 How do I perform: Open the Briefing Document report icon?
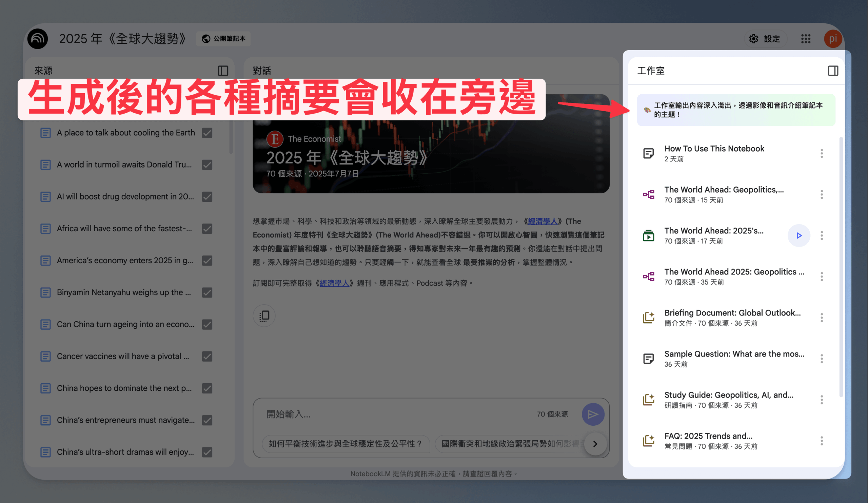point(648,318)
